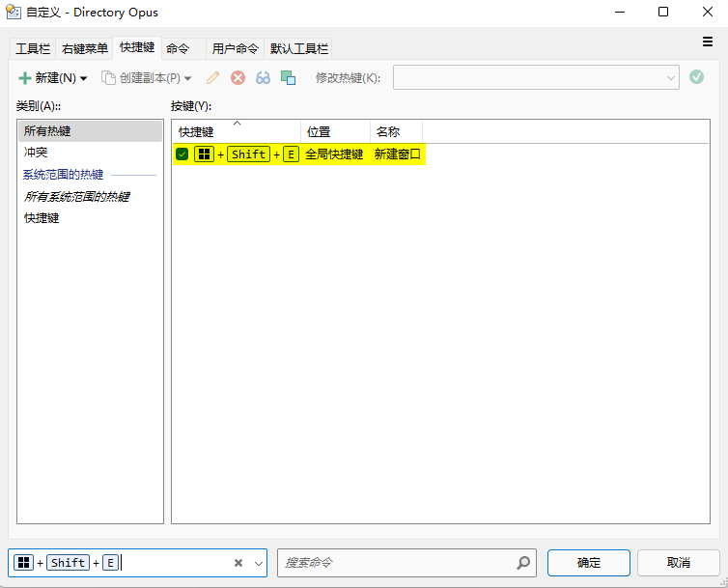Sort by 快捷键 column header

pos(237,132)
